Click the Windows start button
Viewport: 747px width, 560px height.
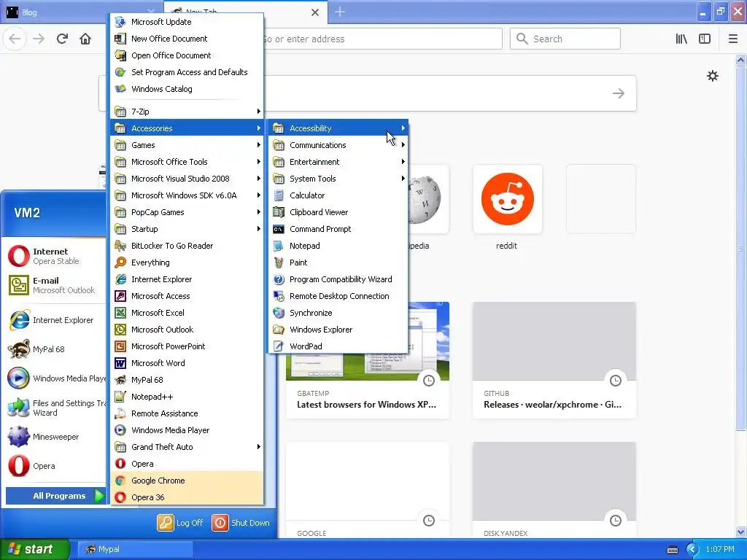[x=35, y=549]
